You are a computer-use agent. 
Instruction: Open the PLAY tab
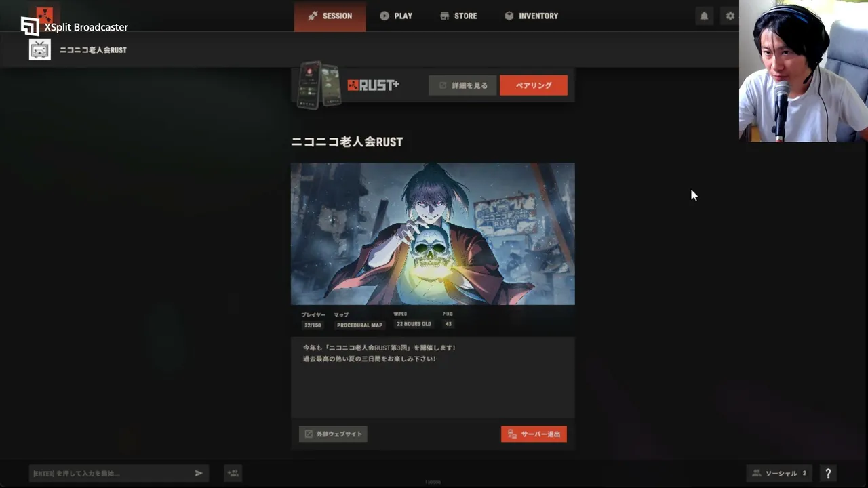[x=396, y=16]
